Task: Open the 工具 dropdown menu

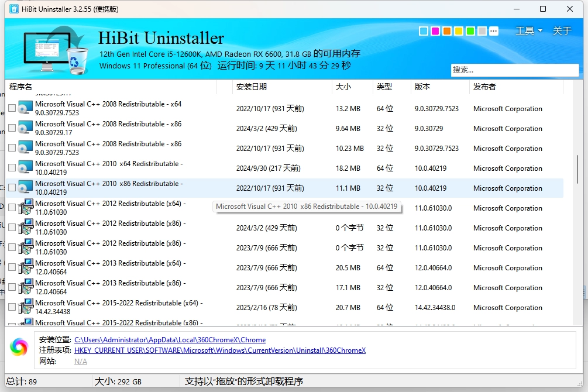Action: [x=527, y=30]
